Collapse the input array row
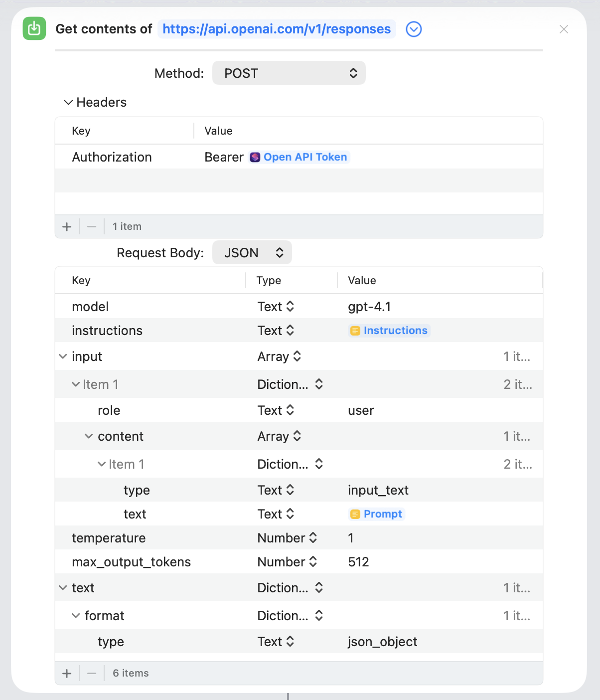This screenshot has width=600, height=700. click(x=63, y=356)
